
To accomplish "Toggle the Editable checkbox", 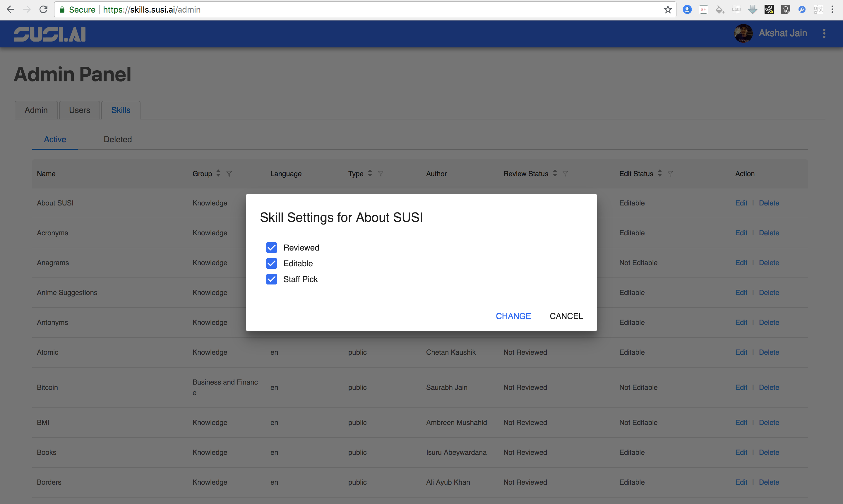I will click(271, 263).
